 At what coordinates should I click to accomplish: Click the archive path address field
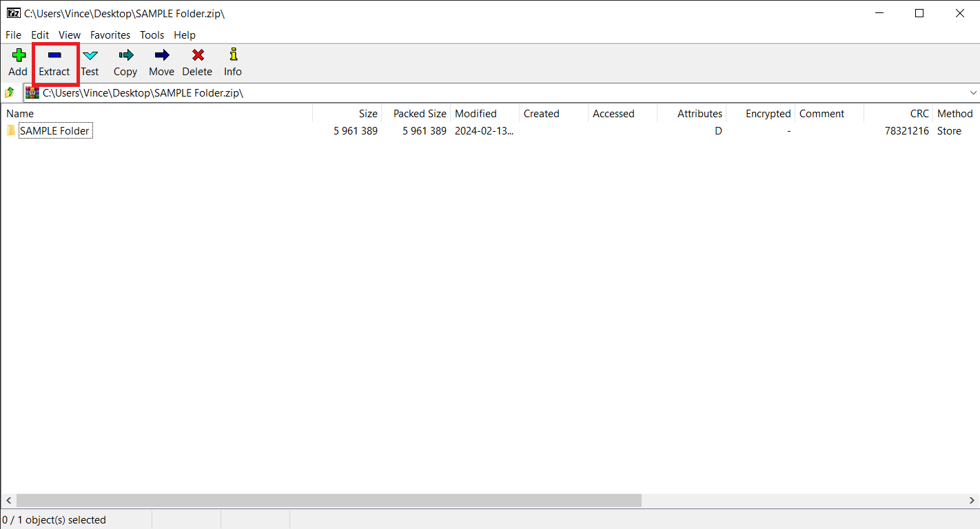tap(482, 92)
